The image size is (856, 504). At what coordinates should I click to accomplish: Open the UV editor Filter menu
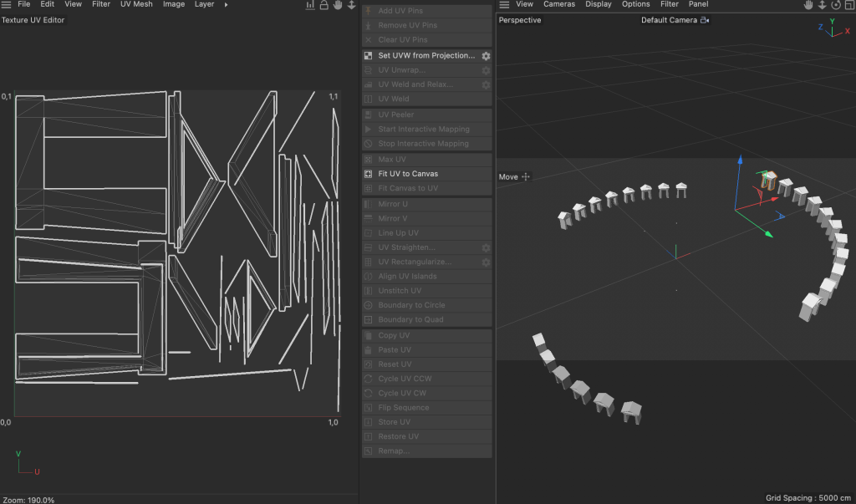click(x=101, y=4)
